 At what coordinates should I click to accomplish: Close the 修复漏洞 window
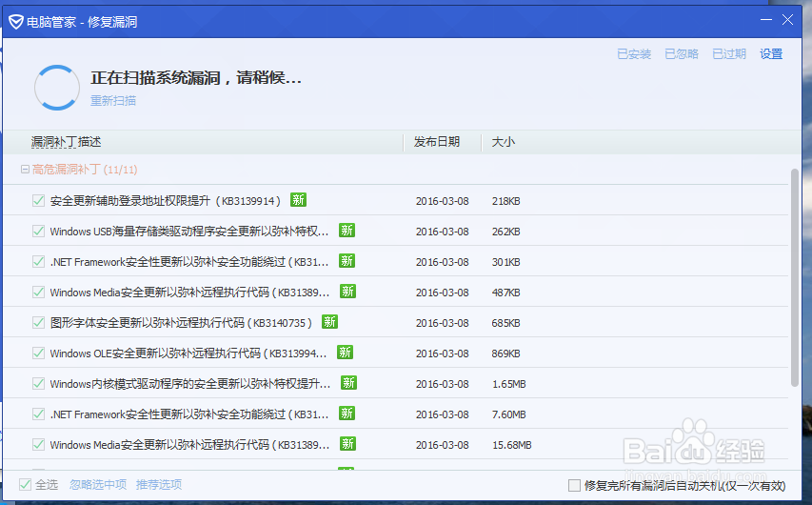coord(787,20)
